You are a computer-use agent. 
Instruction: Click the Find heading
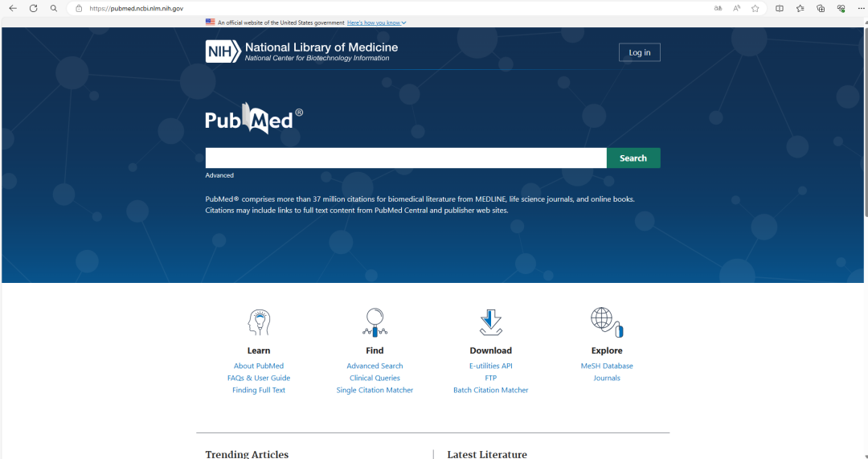point(375,350)
